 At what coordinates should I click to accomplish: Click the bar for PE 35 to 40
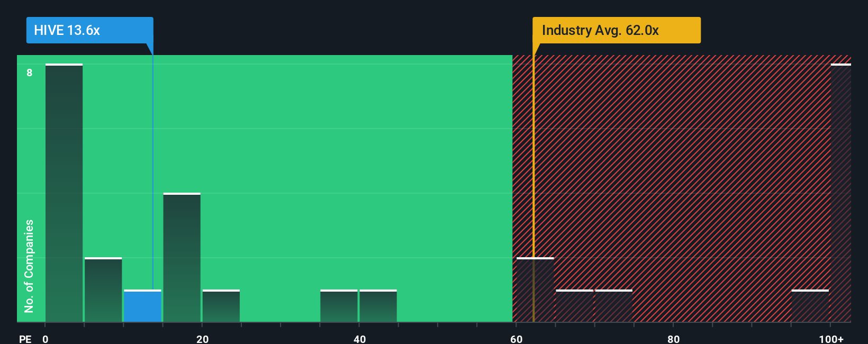pos(339,306)
